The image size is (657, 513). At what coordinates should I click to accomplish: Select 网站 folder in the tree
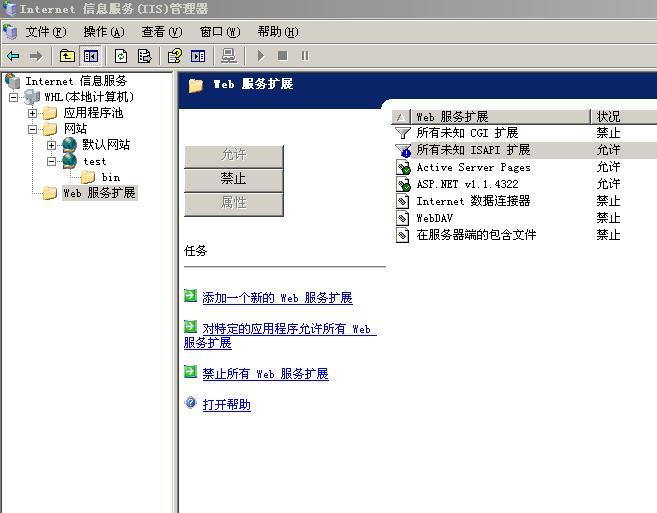(x=75, y=129)
